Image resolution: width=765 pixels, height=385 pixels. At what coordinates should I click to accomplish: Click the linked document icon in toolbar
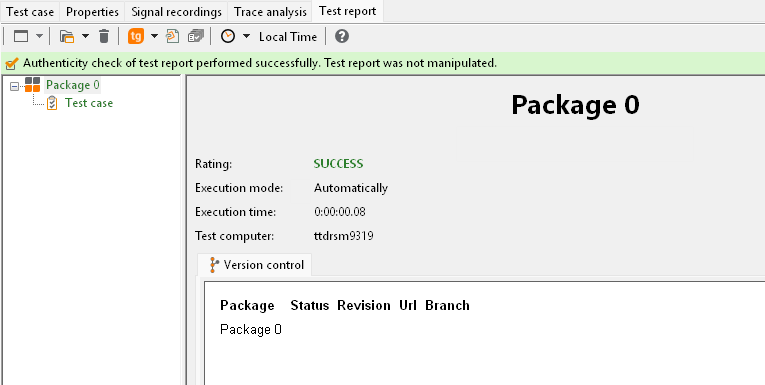(x=173, y=37)
